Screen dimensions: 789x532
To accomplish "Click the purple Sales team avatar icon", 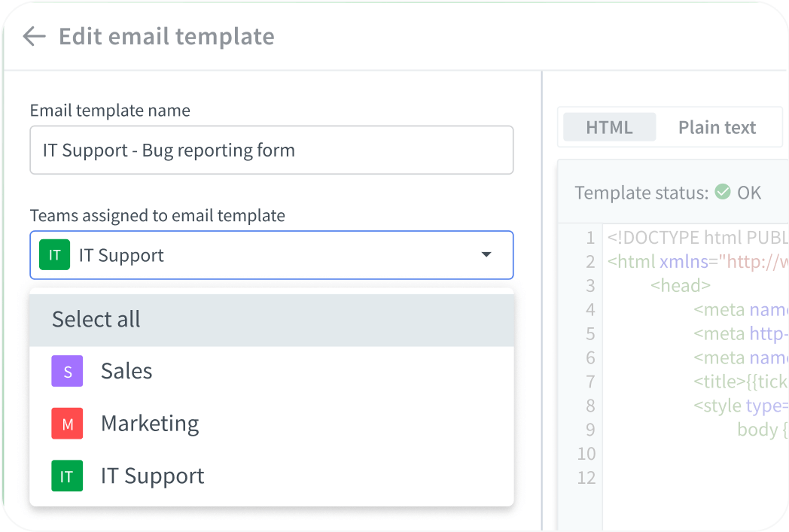I will [x=67, y=370].
